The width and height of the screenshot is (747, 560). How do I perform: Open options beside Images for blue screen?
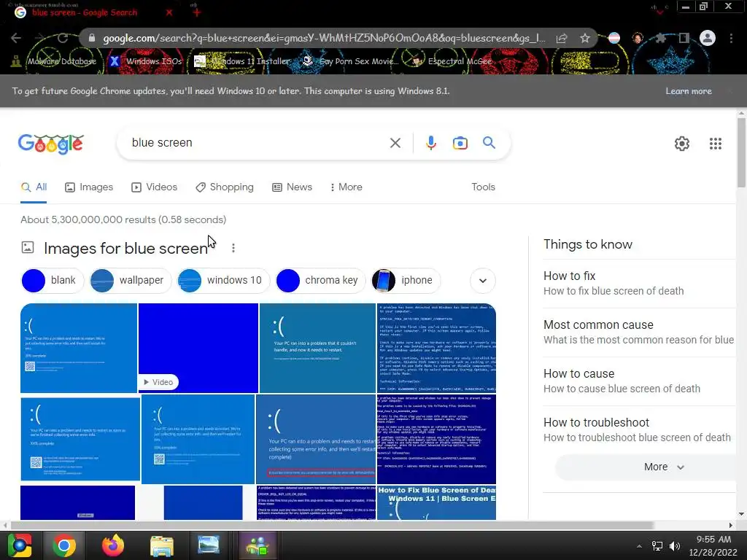point(233,248)
